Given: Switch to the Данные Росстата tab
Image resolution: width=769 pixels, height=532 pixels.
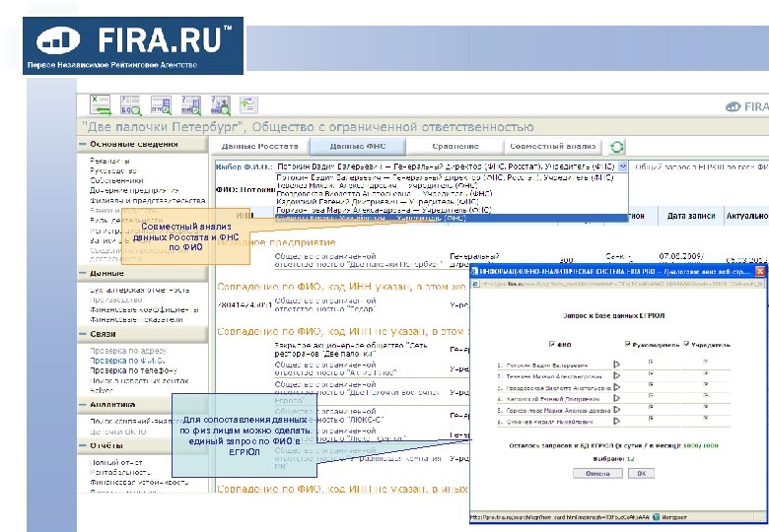Looking at the screenshot, I should click(x=260, y=146).
